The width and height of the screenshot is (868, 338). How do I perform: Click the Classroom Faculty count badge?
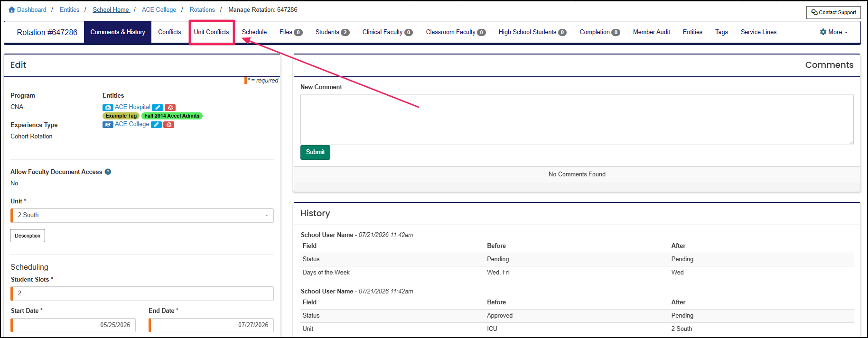coord(481,32)
